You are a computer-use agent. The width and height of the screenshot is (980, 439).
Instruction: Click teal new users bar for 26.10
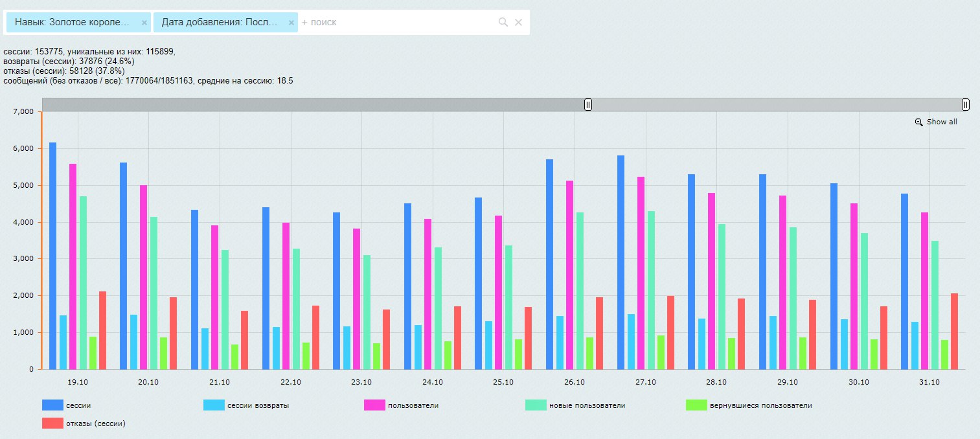[580, 291]
